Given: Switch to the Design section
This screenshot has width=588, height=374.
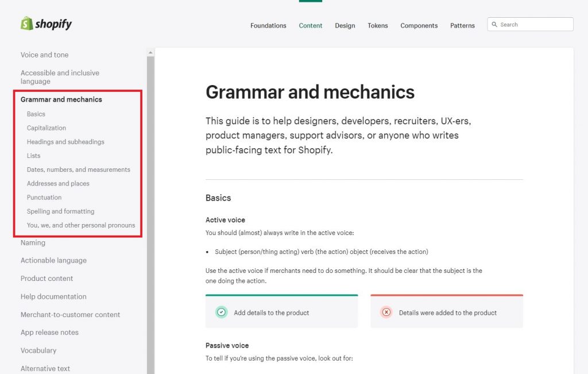Looking at the screenshot, I should 345,25.
